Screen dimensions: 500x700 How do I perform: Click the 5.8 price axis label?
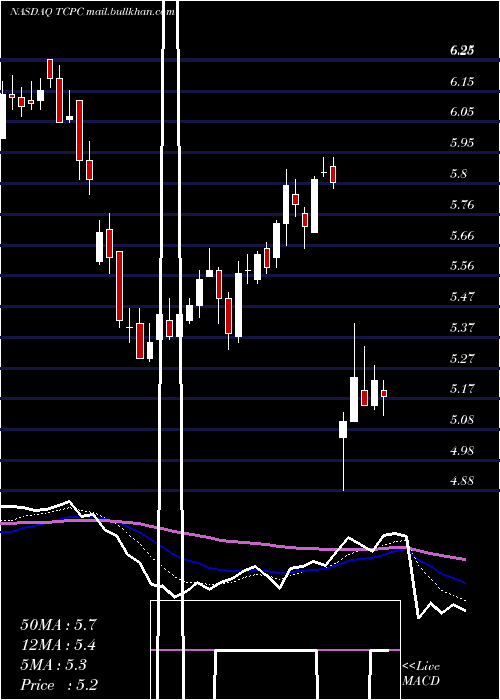pyautogui.click(x=459, y=174)
